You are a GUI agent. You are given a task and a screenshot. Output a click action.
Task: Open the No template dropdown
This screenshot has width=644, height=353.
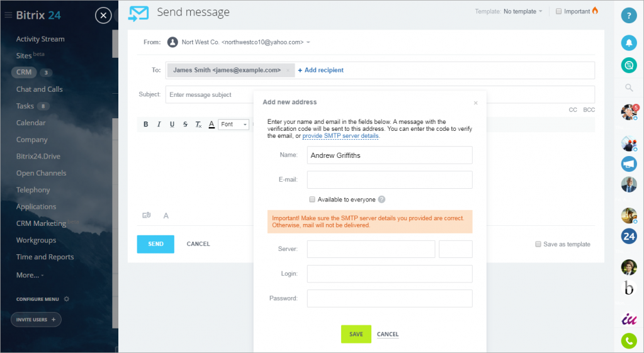[523, 11]
